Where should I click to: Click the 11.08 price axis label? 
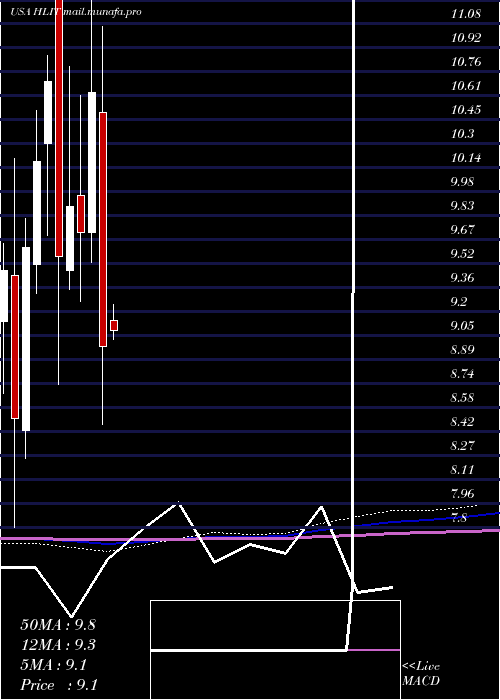(x=466, y=14)
